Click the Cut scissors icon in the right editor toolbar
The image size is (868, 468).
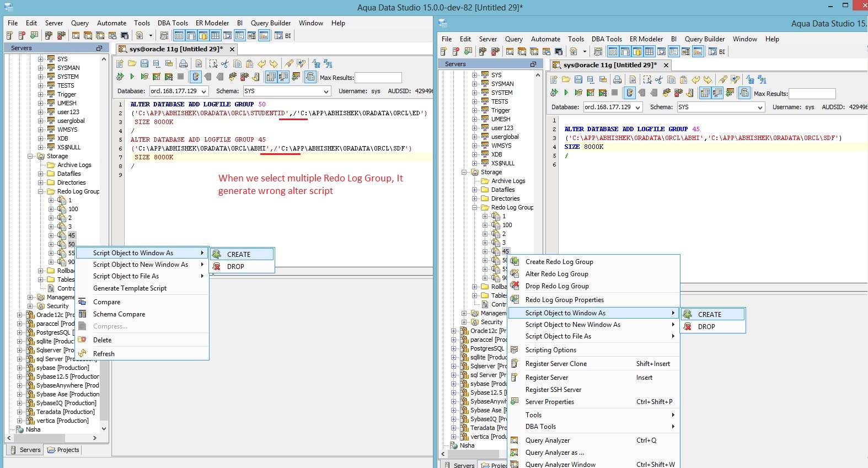click(659, 79)
